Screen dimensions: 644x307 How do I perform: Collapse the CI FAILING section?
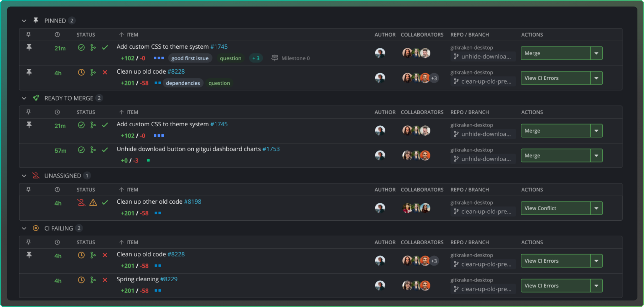click(24, 228)
